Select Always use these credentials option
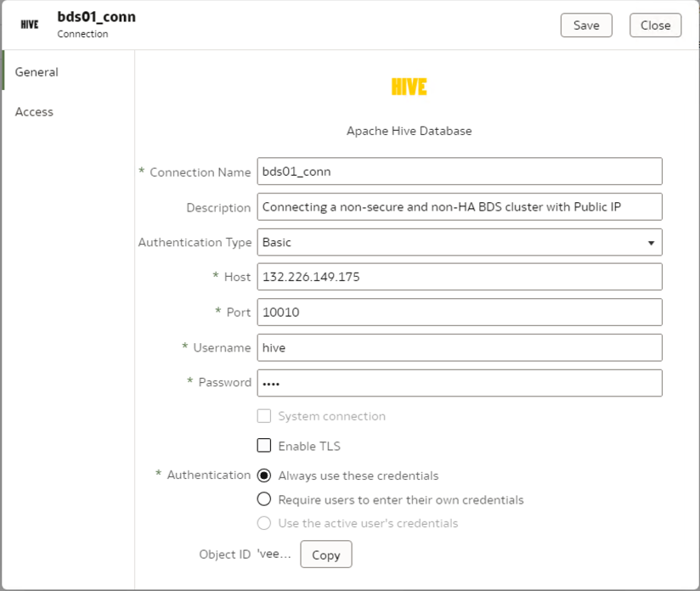 264,475
